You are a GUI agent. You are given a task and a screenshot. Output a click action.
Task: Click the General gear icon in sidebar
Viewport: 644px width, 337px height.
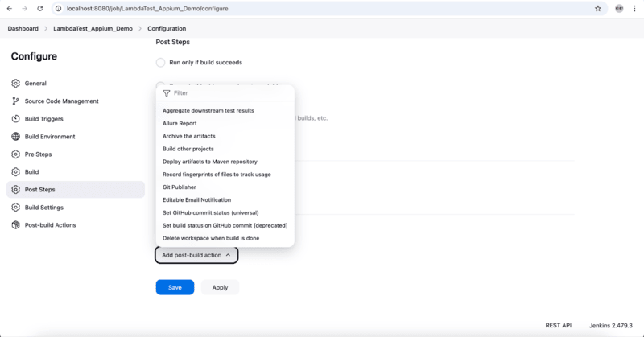point(15,84)
